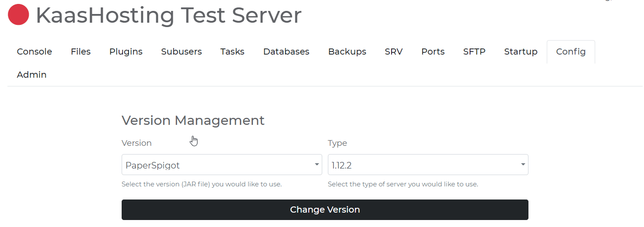This screenshot has height=227, width=644.
Task: Click the KaasHosting Test Server title
Action: pyautogui.click(x=168, y=15)
